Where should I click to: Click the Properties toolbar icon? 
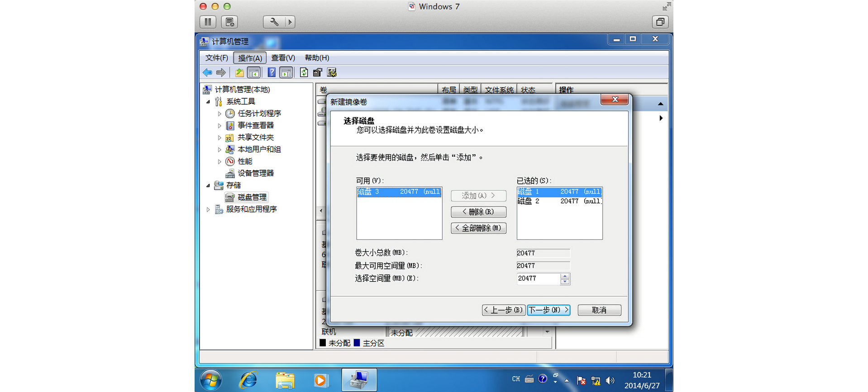point(318,72)
